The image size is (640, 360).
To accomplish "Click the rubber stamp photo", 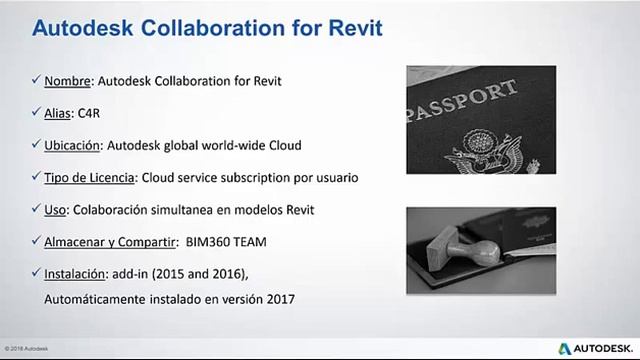I will (481, 251).
